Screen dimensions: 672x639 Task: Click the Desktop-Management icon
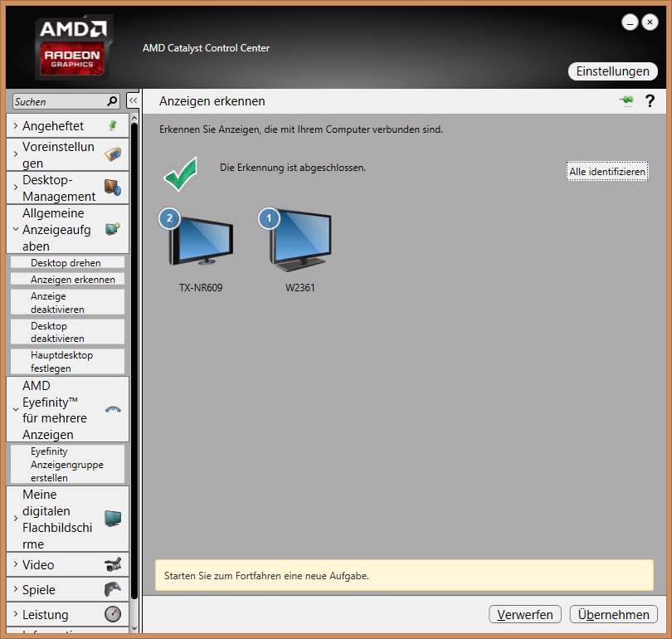(113, 188)
